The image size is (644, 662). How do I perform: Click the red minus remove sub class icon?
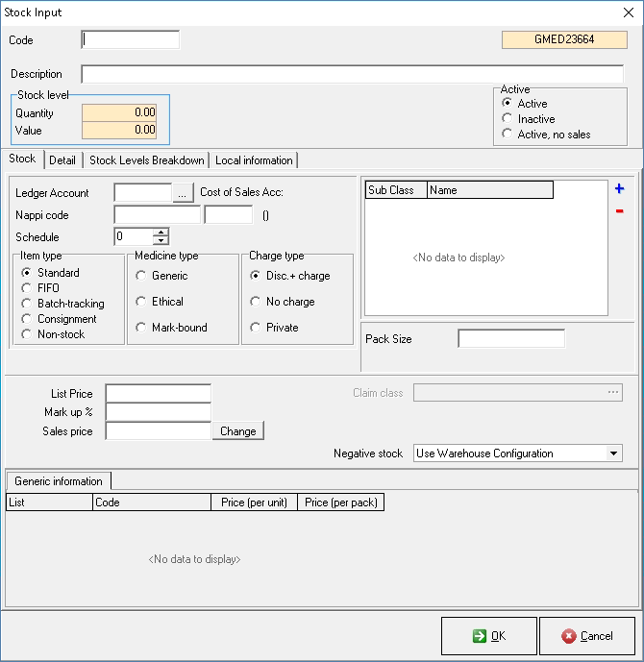[619, 211]
